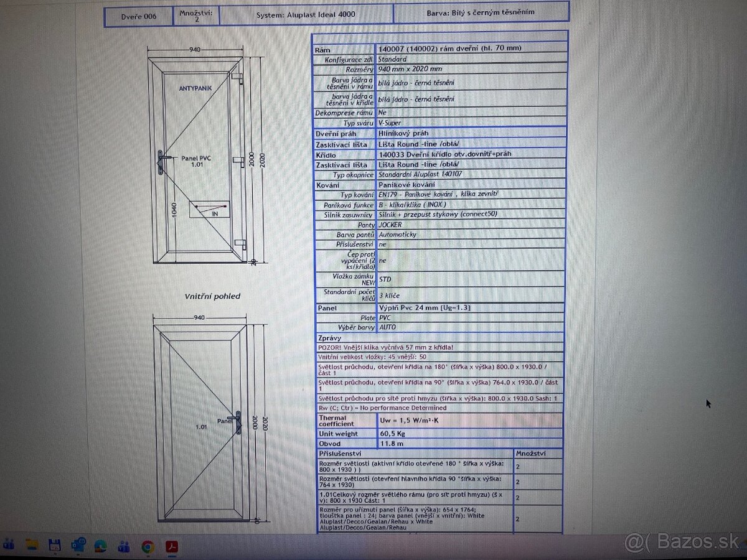Click the door handle in the lower drawing
The image size is (747, 560).
[x=237, y=422]
